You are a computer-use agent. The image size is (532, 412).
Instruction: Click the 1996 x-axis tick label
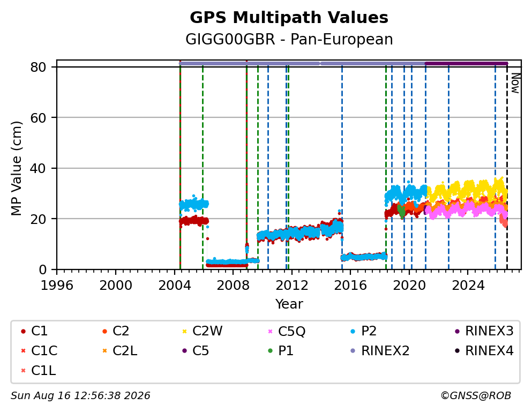[57, 286]
